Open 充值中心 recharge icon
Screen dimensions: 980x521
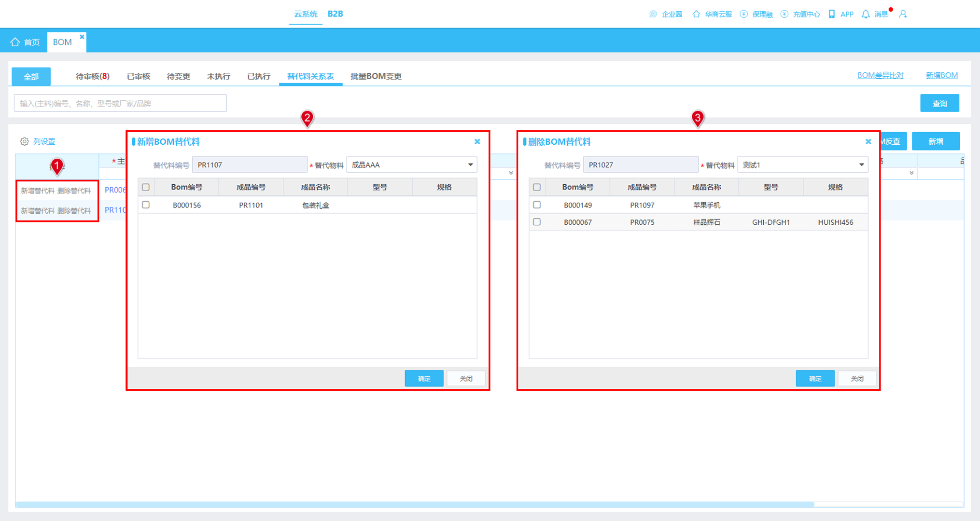[784, 14]
